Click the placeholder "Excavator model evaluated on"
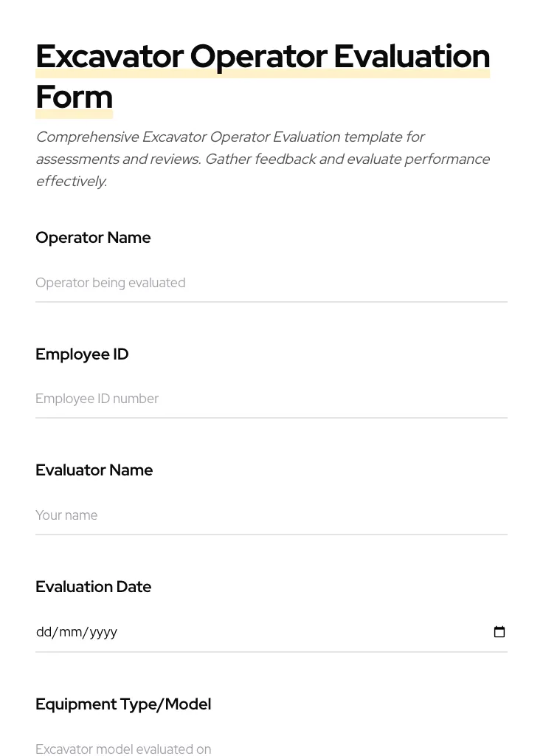This screenshot has height=756, width=543. (123, 749)
